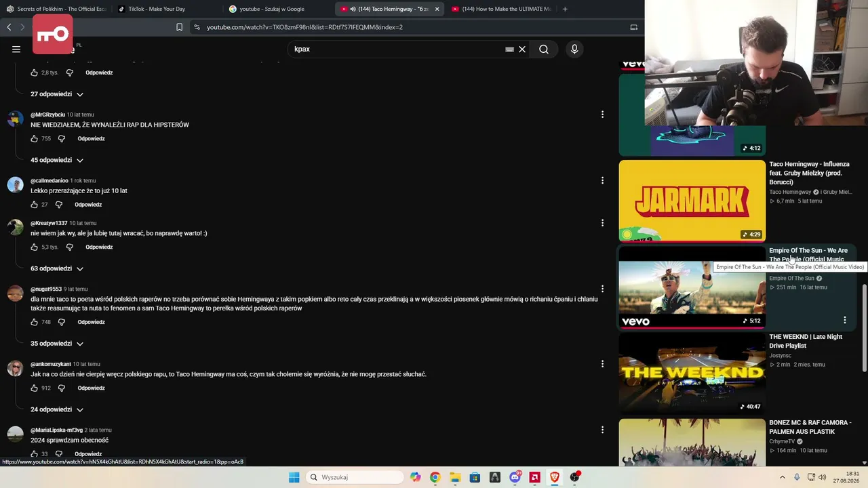
Task: Like the comment by @MrGRzybciu
Action: [x=35, y=138]
